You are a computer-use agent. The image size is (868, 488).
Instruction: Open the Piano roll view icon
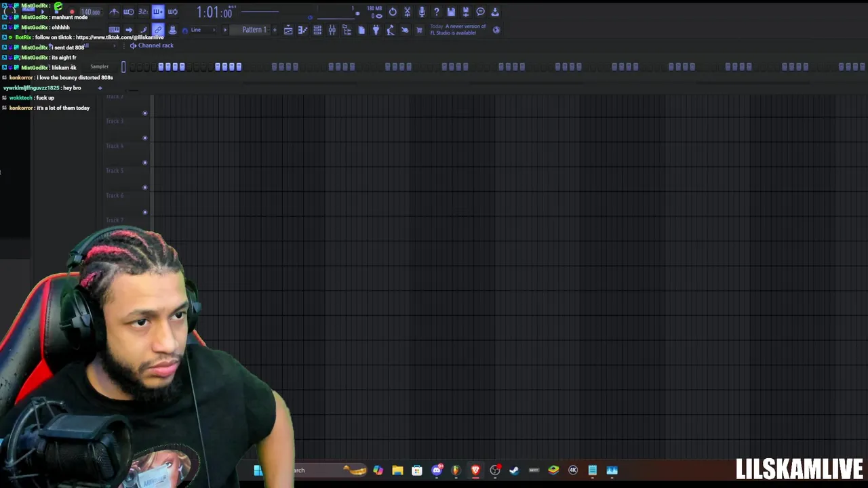[302, 30]
